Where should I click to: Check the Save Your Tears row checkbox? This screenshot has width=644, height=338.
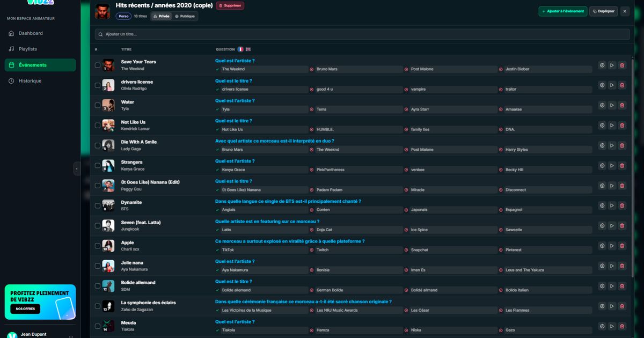[98, 65]
